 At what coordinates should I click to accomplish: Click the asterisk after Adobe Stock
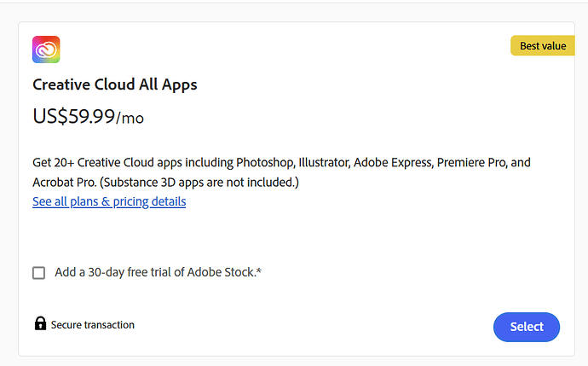(259, 270)
